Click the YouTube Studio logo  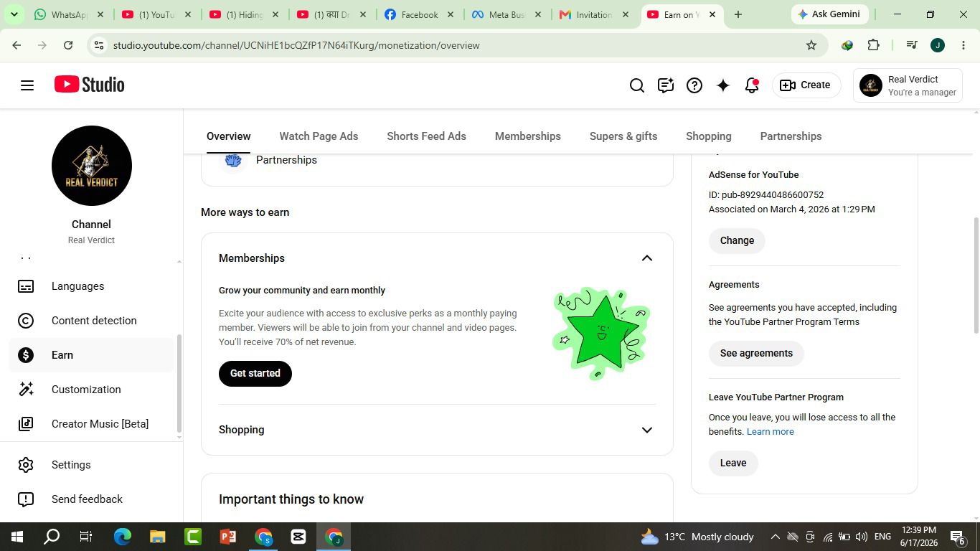[90, 85]
